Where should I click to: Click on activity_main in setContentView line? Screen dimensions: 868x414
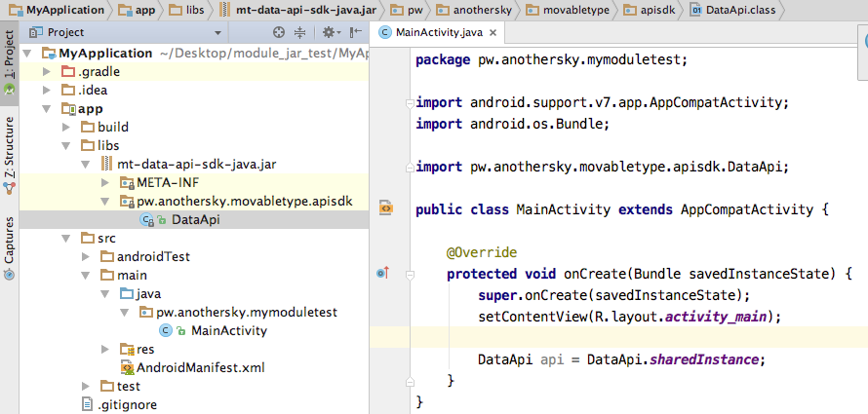(715, 317)
